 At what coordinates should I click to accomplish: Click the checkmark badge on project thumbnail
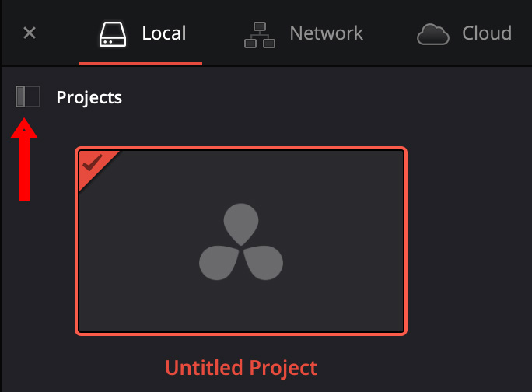pyautogui.click(x=93, y=163)
